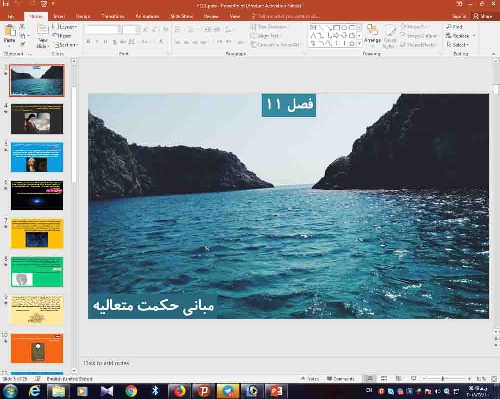Select the green slide 8 thumbnail
The image size is (500, 399).
tap(37, 272)
